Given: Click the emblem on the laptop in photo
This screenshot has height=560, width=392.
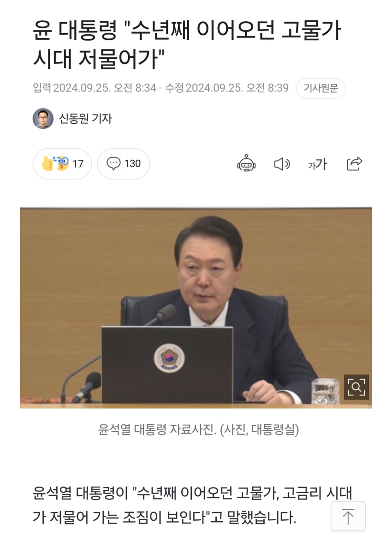Looking at the screenshot, I should (169, 358).
